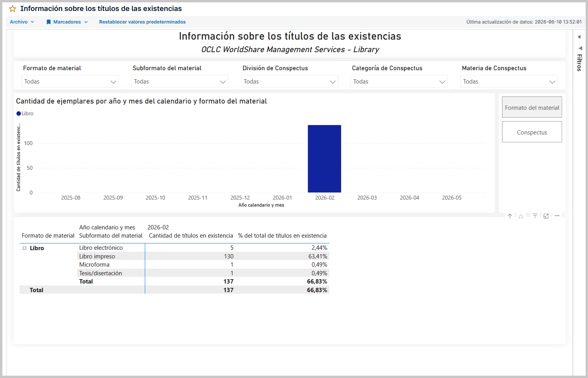
Task: Click the 63,41% value in the table
Action: [318, 256]
